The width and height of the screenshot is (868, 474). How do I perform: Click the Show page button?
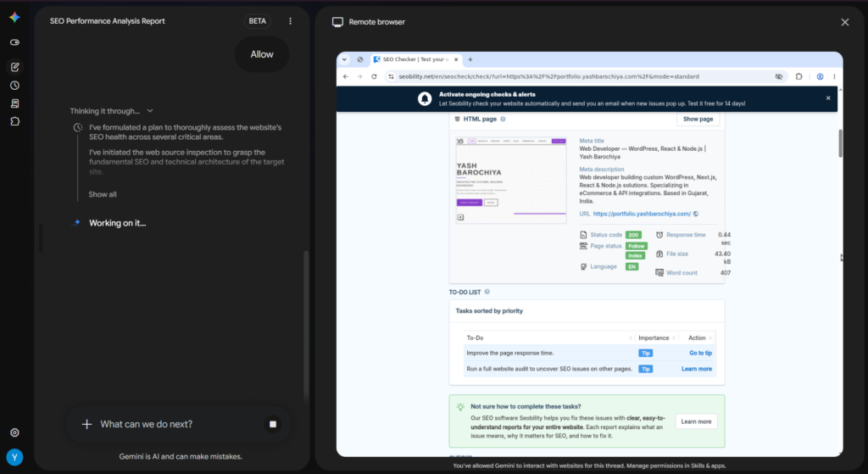(698, 119)
